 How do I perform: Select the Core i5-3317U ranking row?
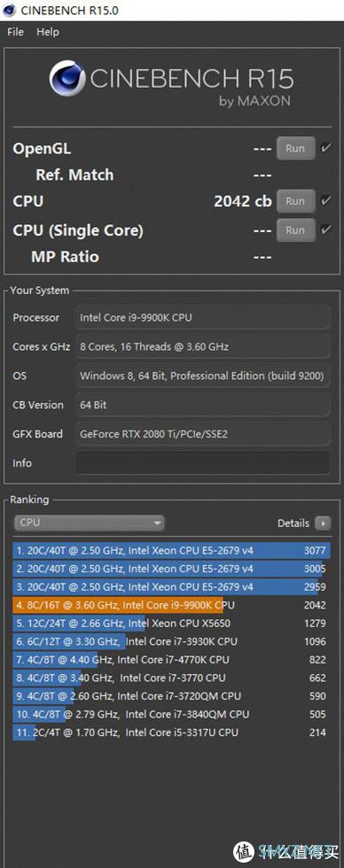point(172,732)
